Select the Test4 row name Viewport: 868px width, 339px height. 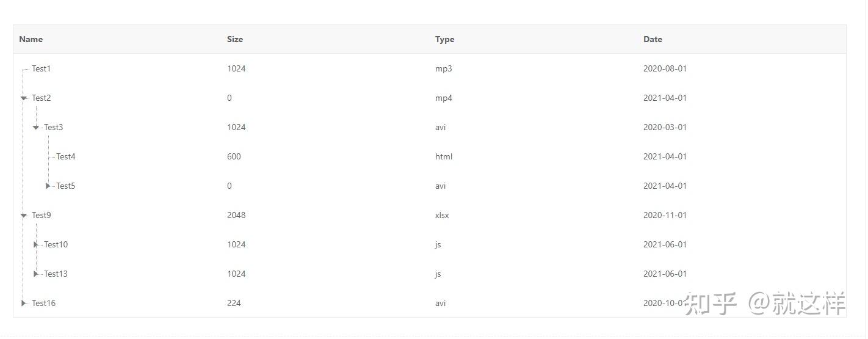tap(66, 156)
